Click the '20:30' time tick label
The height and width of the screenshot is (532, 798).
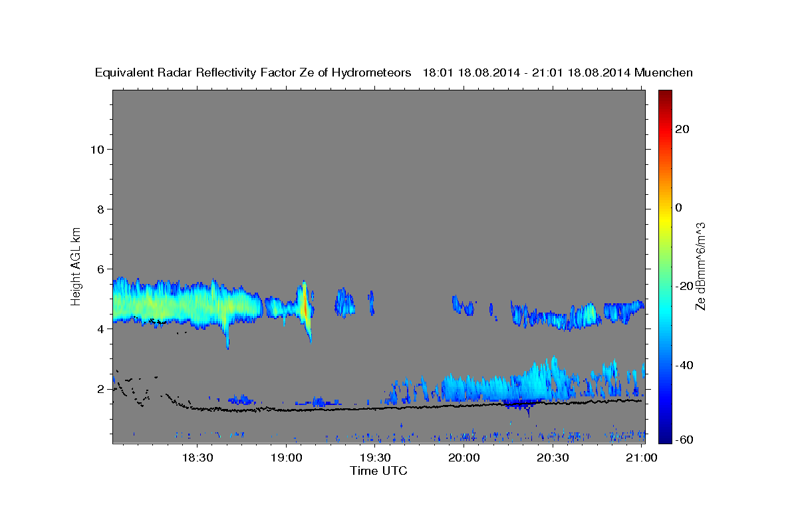tap(553, 458)
